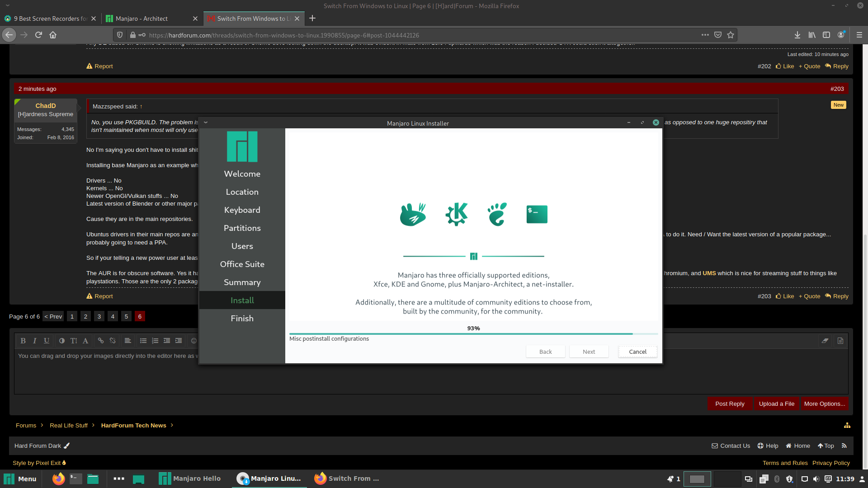
Task: Open Firefox hamburger application menu
Action: tap(859, 35)
